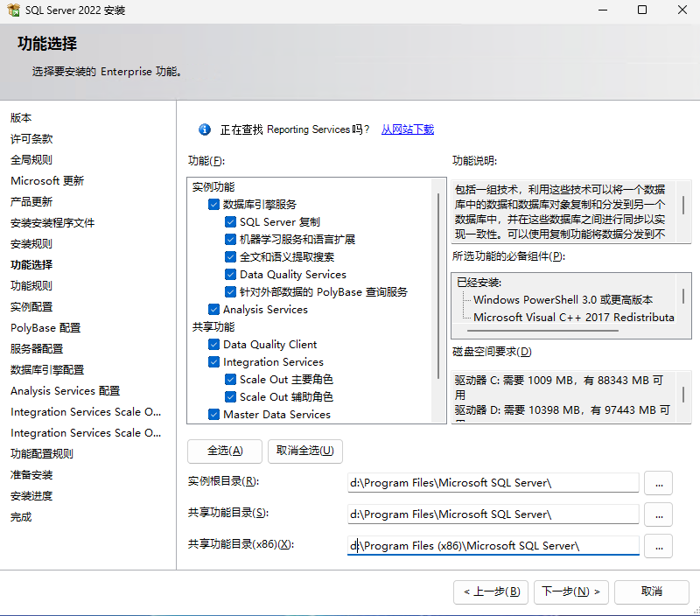Select the 版本 step in sidebar
This screenshot has height=616, width=700.
point(21,118)
